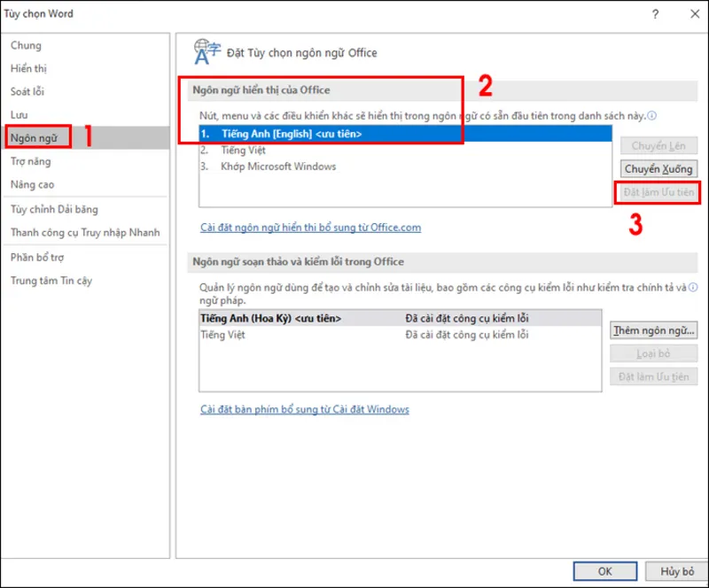709x588 pixels.
Task: Click Đặt làm Ưu tiên for display language
Action: point(658,192)
